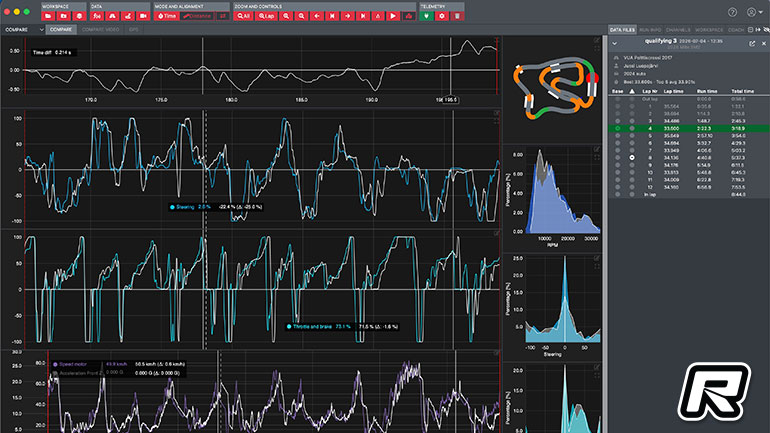Click the Telemetry trash delete icon
This screenshot has height=433, width=770.
457,16
